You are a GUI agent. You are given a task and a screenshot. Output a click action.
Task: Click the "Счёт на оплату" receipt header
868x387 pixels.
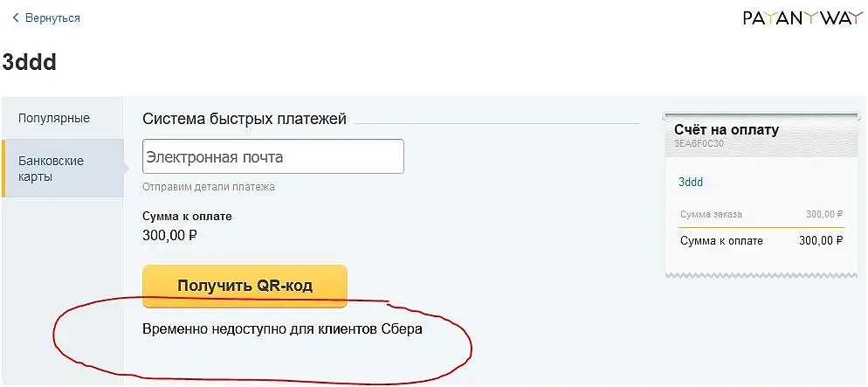(726, 129)
